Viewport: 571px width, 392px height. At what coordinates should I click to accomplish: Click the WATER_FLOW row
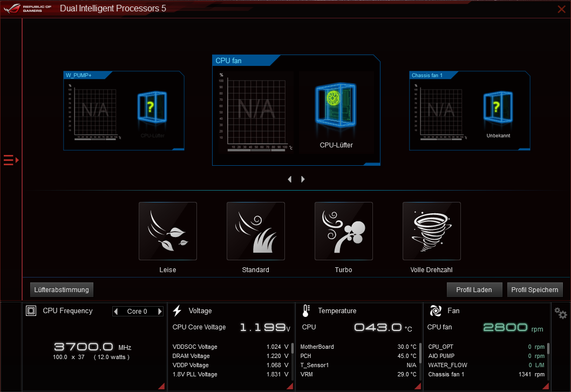click(x=486, y=365)
